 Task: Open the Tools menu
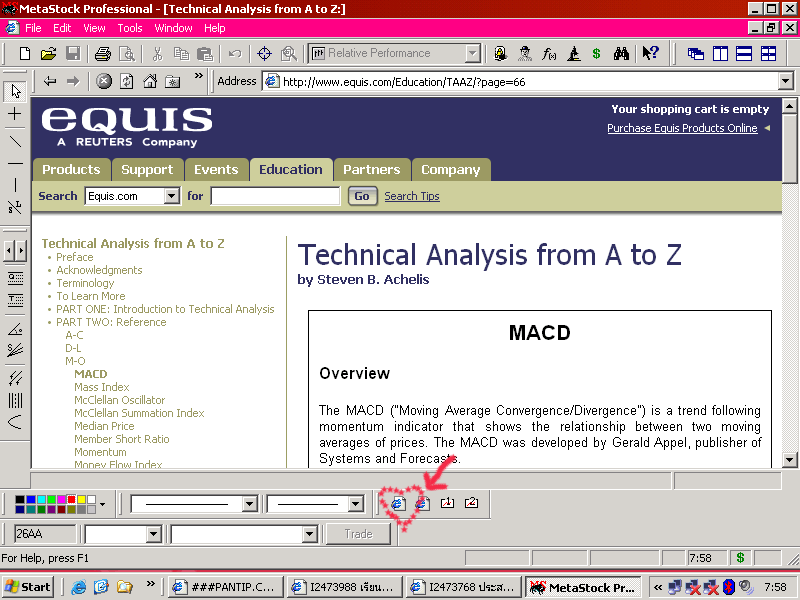pos(130,28)
